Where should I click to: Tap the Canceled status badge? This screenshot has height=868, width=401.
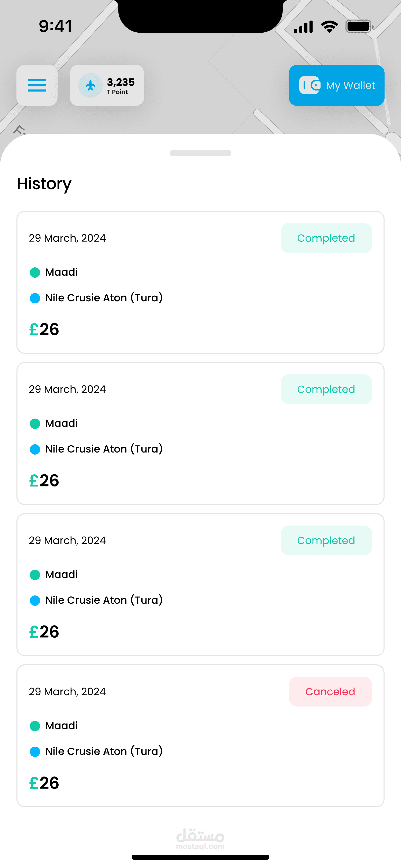pos(330,691)
